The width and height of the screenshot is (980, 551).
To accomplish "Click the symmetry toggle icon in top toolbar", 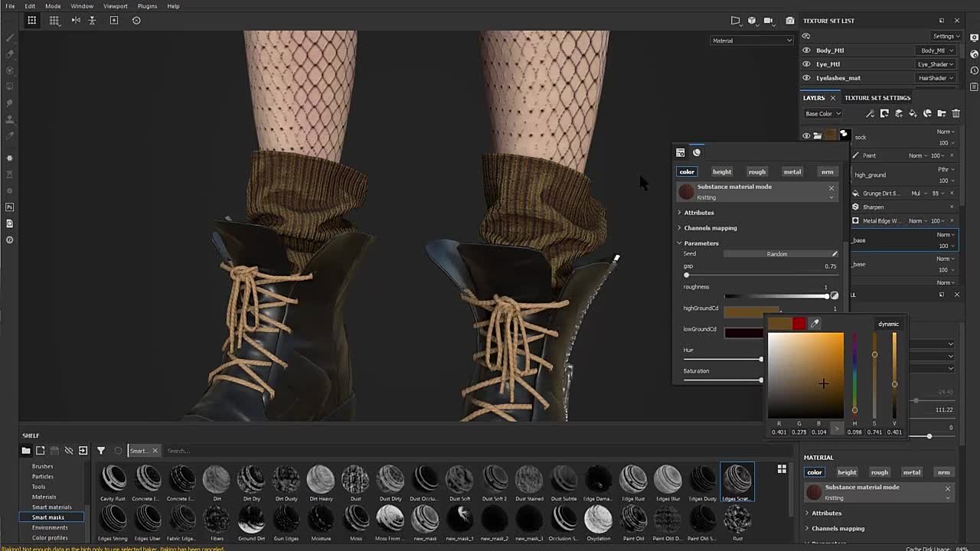I will click(x=76, y=20).
